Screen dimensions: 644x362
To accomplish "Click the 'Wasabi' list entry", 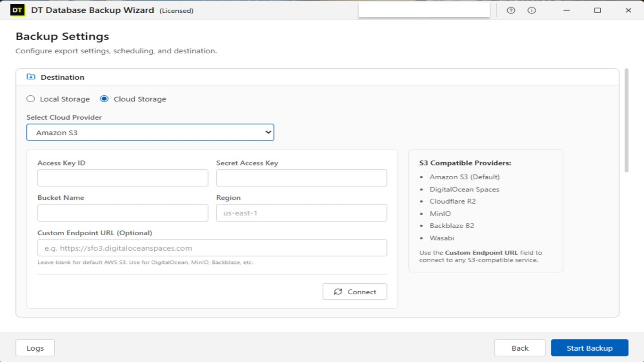I will tap(442, 238).
